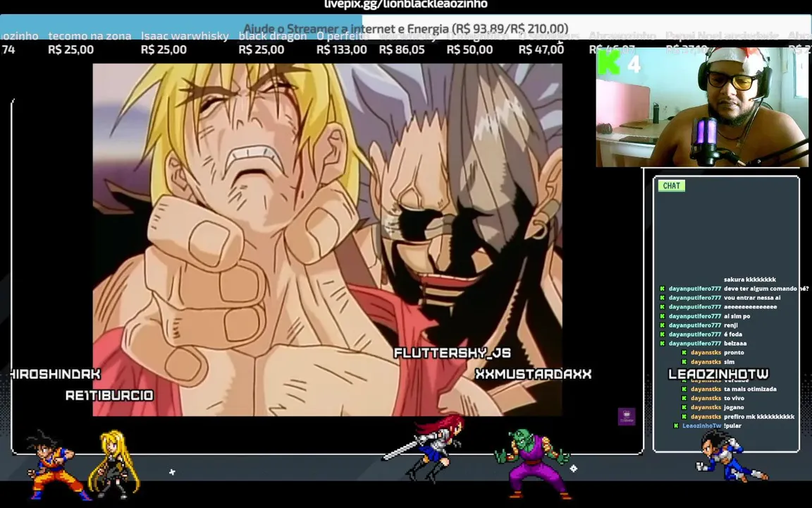This screenshot has height=508, width=812.
Task: Click Kick badge beside 'jogano' message
Action: [684, 407]
